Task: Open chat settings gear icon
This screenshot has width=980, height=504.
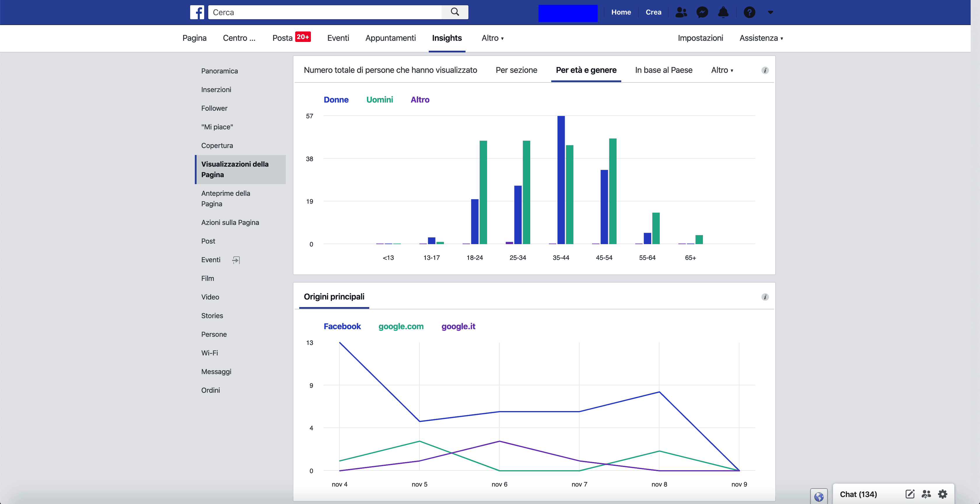Action: (942, 494)
